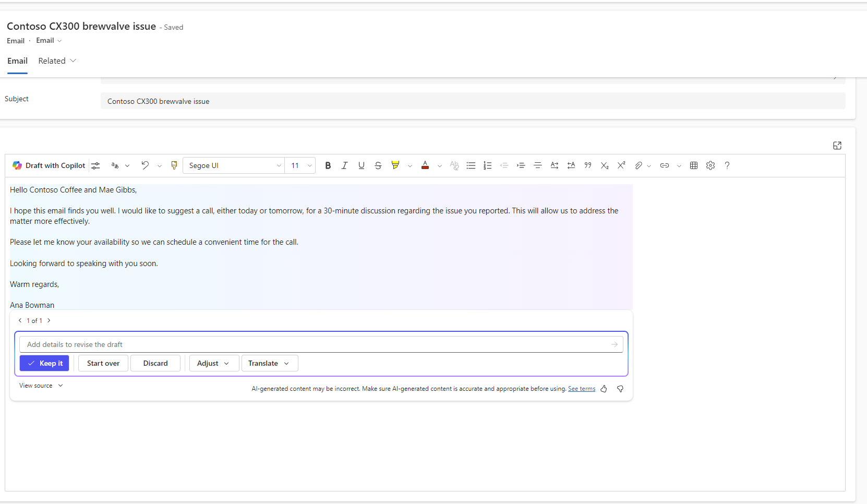
Task: Set left-to-right text direction
Action: point(555,165)
